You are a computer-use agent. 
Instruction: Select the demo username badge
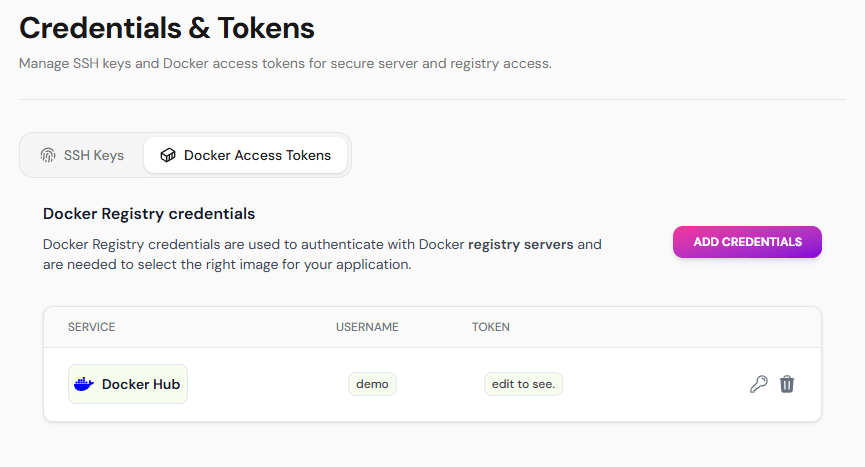click(372, 384)
